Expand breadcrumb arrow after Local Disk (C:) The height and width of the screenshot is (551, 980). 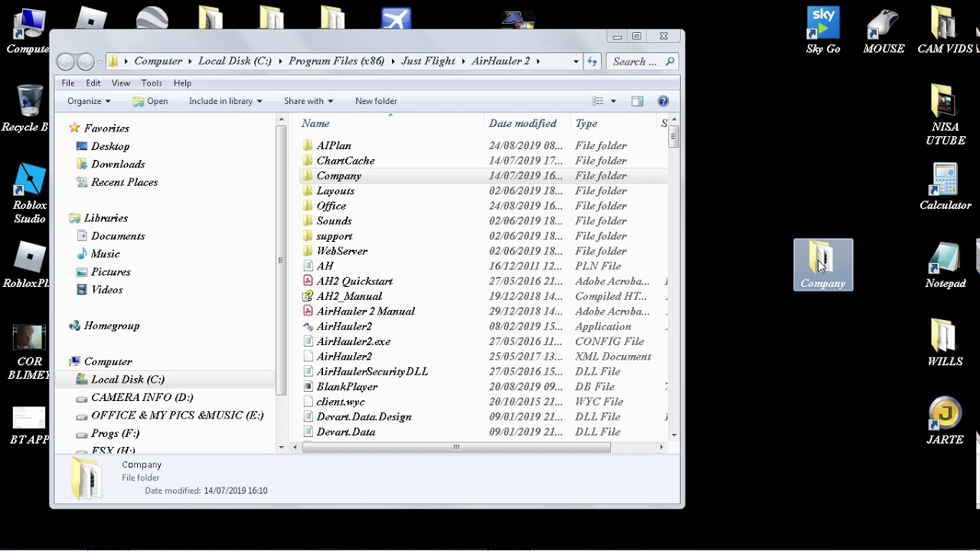[x=280, y=61]
